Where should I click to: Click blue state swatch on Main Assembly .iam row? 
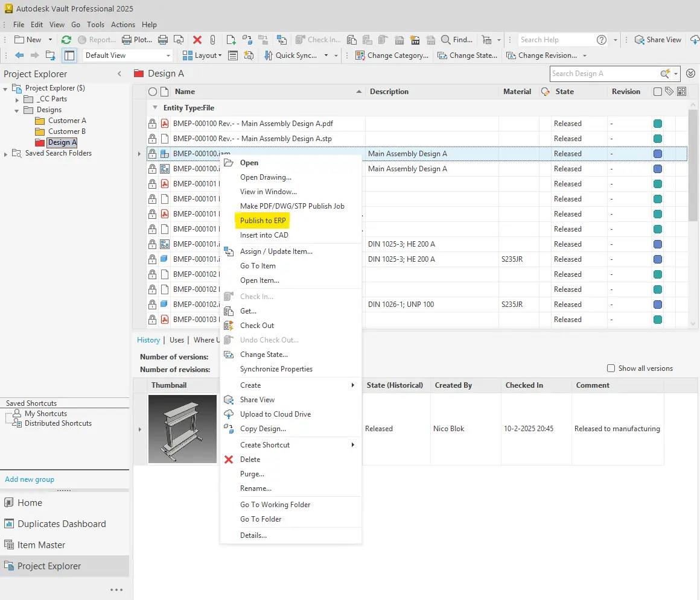tap(658, 153)
